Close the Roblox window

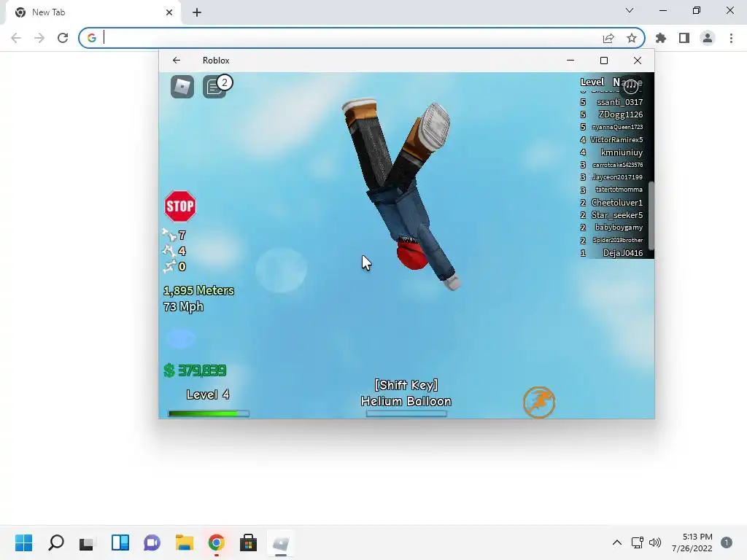tap(638, 60)
